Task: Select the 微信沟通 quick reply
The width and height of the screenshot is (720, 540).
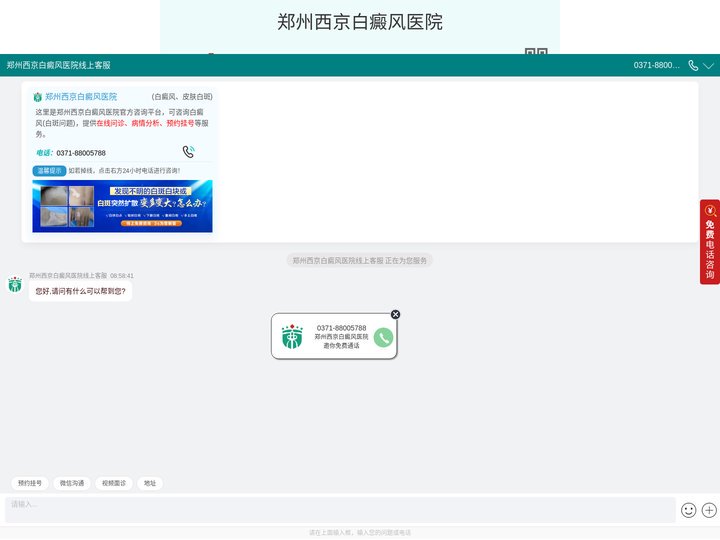Action: (x=72, y=483)
